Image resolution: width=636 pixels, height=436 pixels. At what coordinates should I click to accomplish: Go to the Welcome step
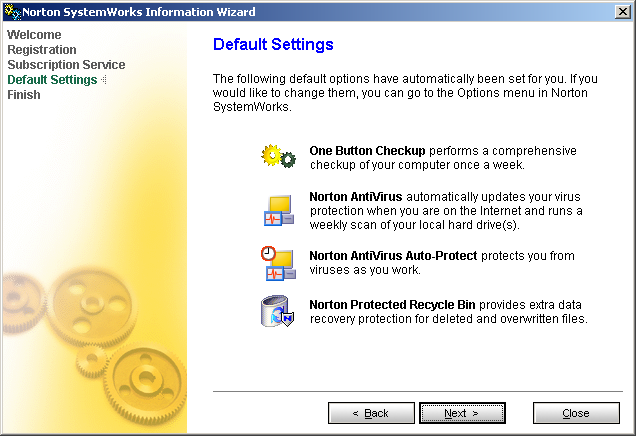34,34
